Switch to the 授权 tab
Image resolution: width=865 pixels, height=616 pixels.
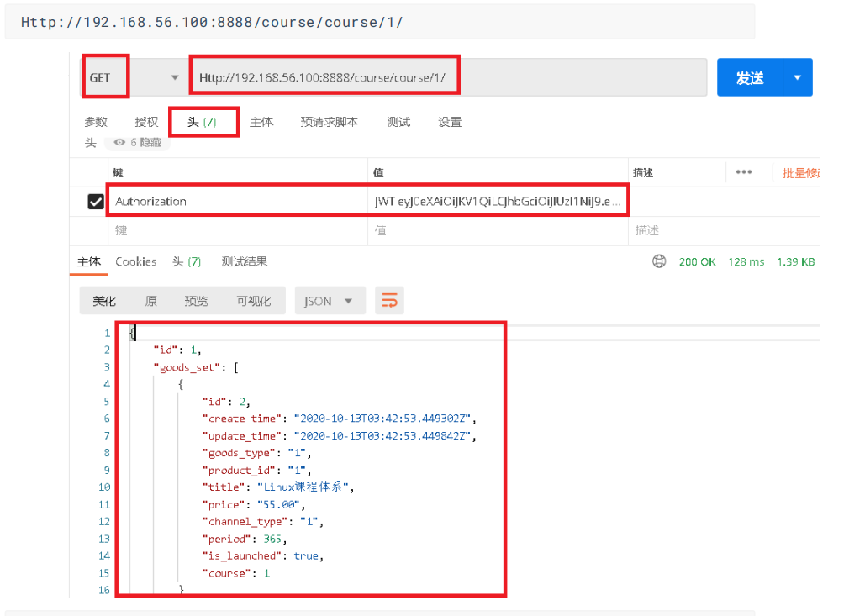(146, 122)
